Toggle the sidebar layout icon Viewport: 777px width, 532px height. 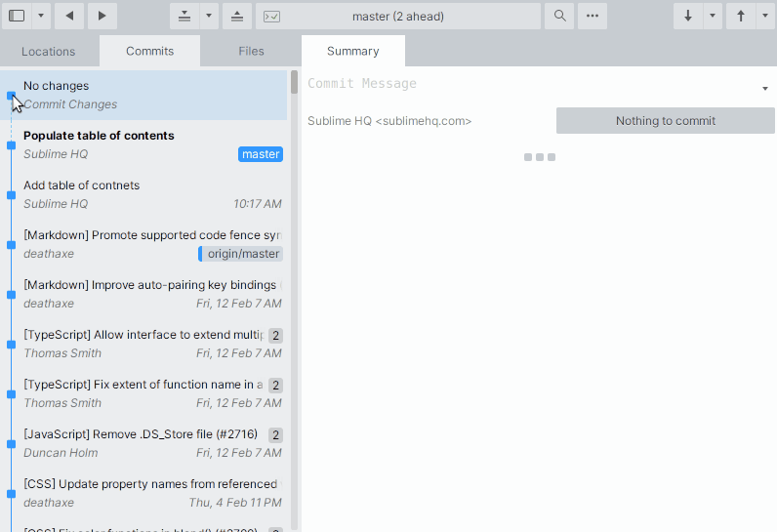point(17,16)
